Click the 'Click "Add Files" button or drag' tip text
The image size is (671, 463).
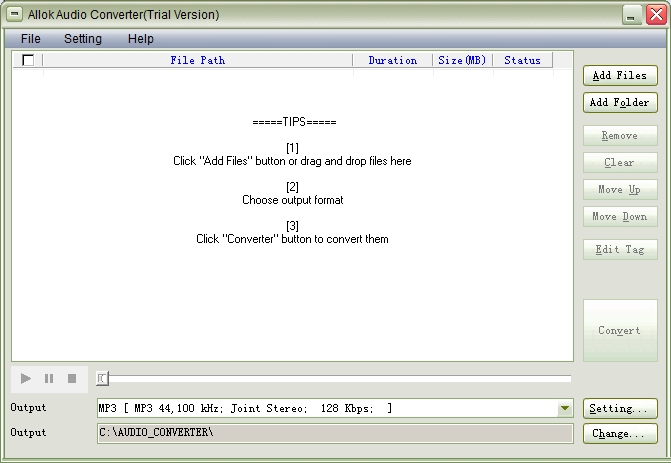[x=292, y=161]
